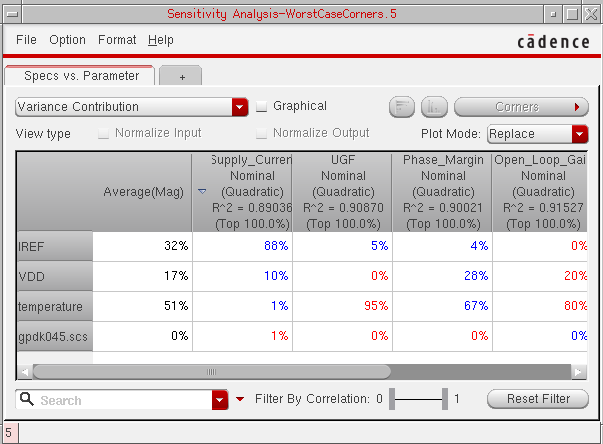Click the 17% Average cell for VDD
This screenshot has height=444, width=603.
click(x=143, y=276)
